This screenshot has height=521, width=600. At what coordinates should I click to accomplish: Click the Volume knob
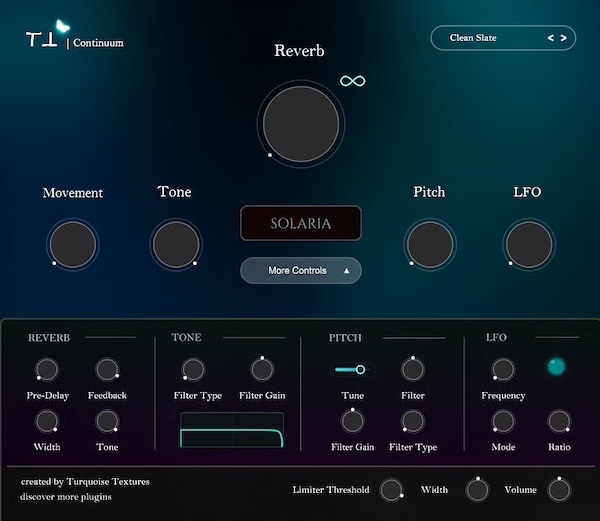(x=559, y=490)
